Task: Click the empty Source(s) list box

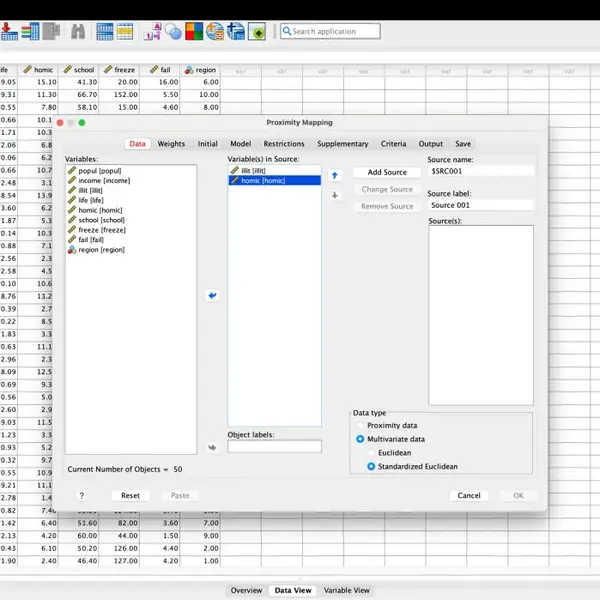Action: pos(481,315)
